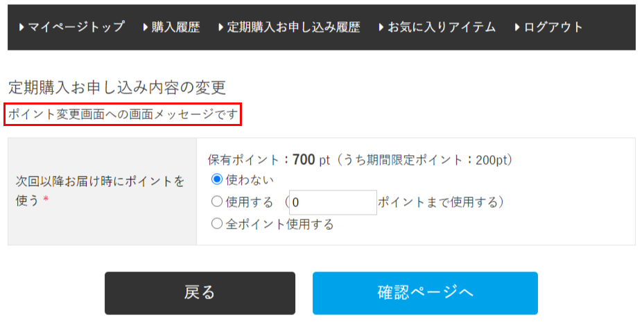
Task: Select the 使わない radio button
Action: pos(217,179)
